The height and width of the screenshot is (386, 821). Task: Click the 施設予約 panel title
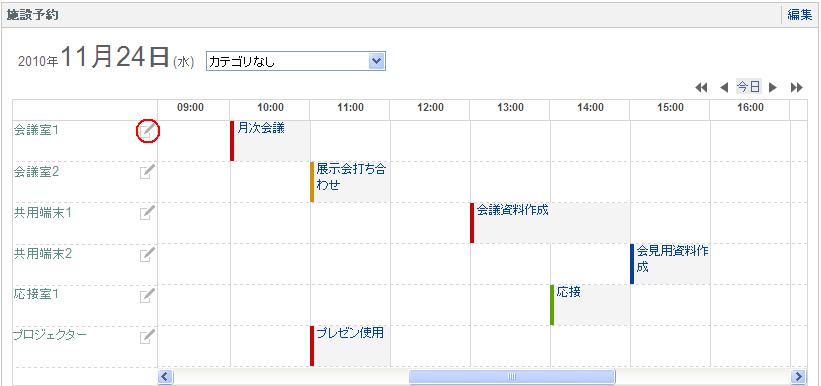pos(32,15)
